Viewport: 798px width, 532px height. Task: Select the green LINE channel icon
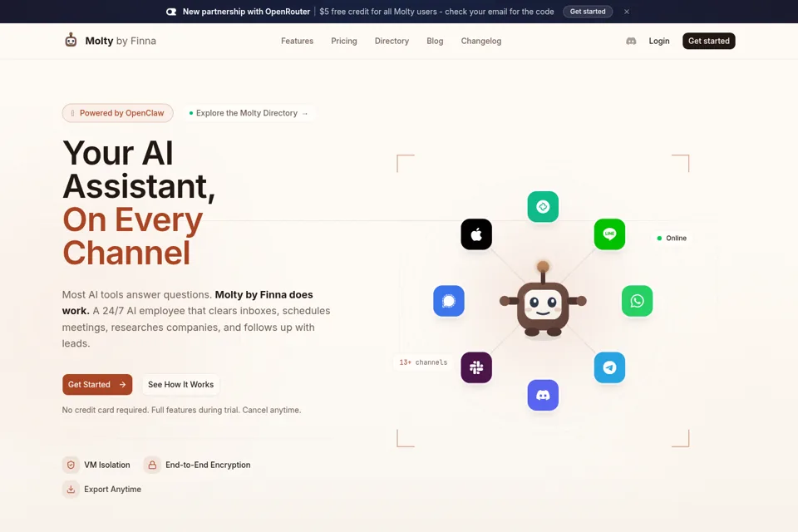coord(609,234)
